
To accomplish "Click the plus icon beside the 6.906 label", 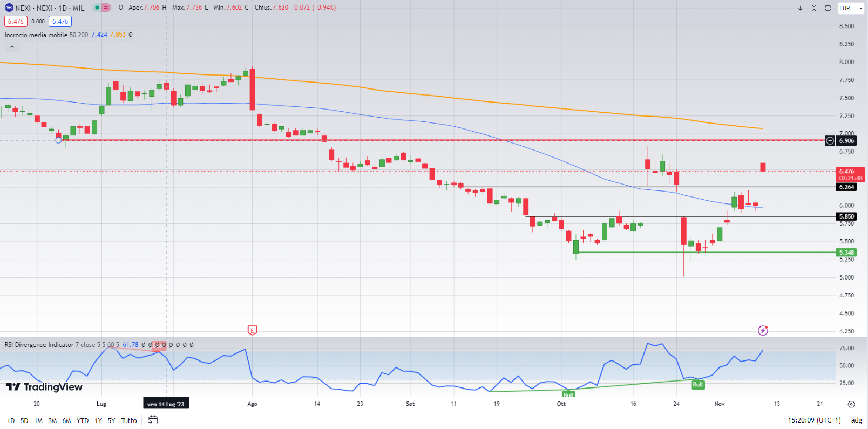I will (x=830, y=141).
